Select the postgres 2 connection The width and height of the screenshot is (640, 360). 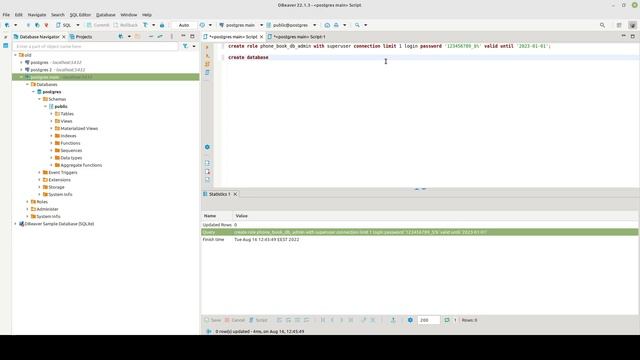tap(55, 70)
